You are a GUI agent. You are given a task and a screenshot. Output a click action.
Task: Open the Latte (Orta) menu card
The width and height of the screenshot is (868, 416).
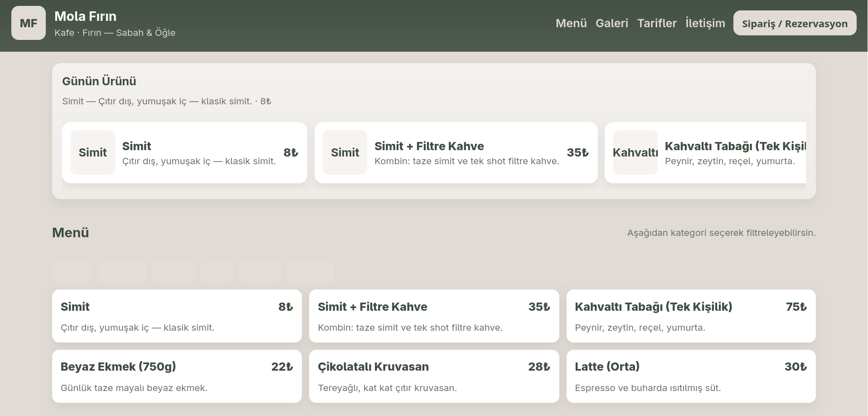point(690,376)
